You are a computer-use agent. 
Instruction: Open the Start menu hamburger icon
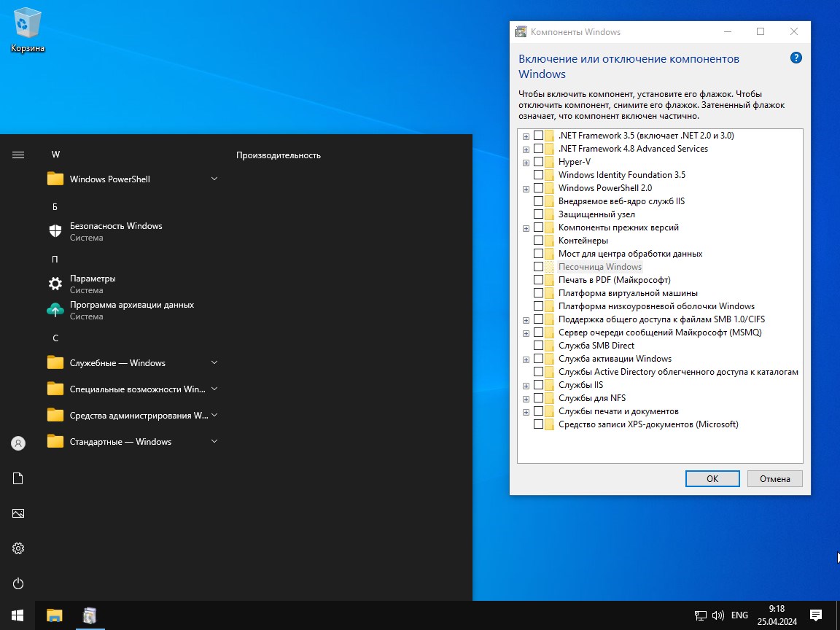pyautogui.click(x=18, y=155)
